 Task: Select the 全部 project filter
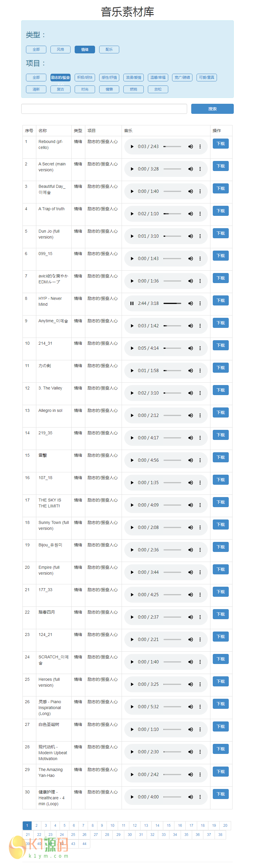click(x=36, y=78)
